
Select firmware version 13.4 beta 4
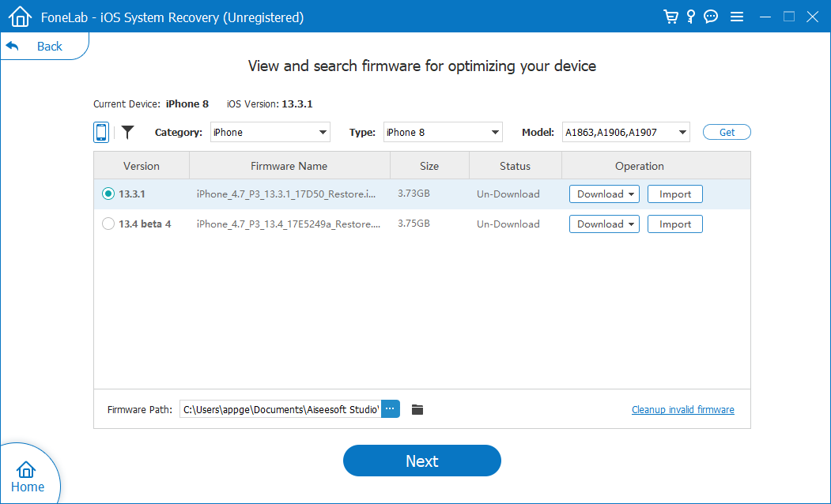[108, 224]
